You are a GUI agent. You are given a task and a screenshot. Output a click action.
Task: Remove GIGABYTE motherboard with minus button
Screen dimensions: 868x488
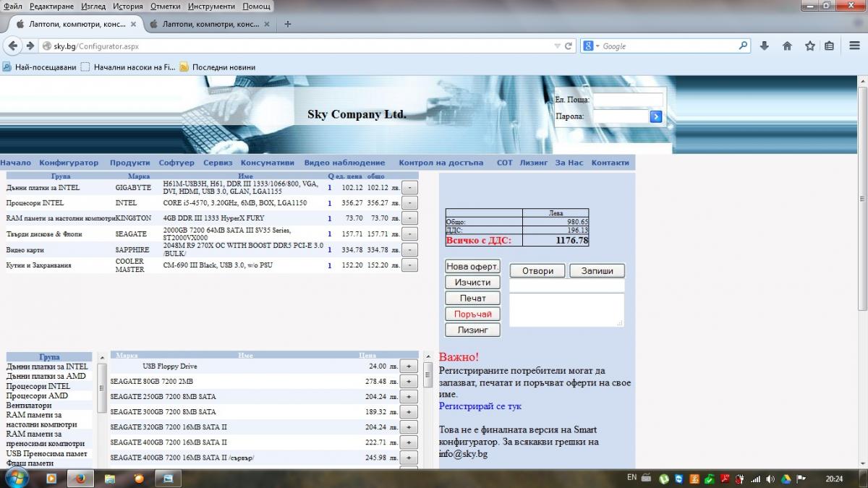tap(409, 187)
